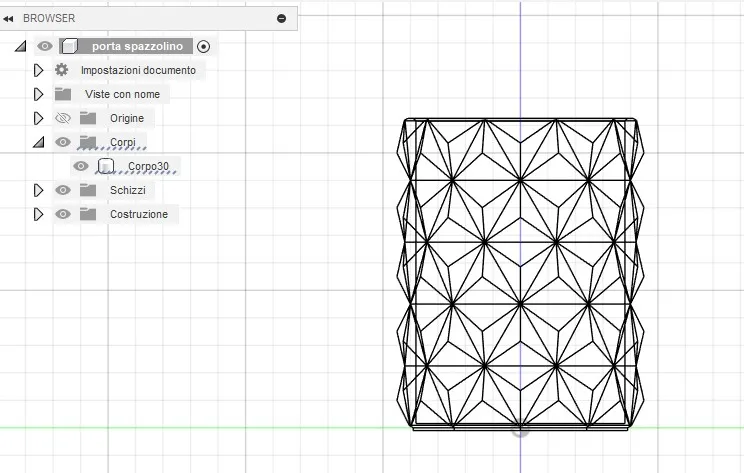Select Viste con nome label
This screenshot has width=744, height=473.
pyautogui.click(x=122, y=94)
